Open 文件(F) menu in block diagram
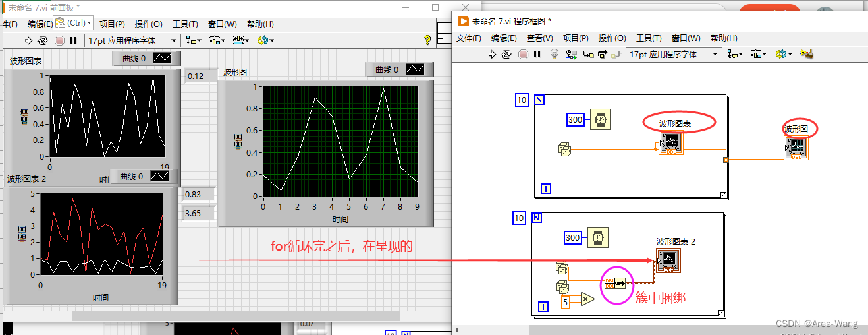This screenshot has width=868, height=335. point(470,38)
